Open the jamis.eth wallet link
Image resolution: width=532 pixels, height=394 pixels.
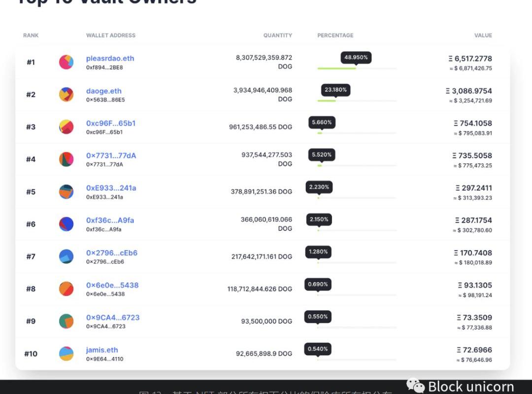pyautogui.click(x=102, y=350)
